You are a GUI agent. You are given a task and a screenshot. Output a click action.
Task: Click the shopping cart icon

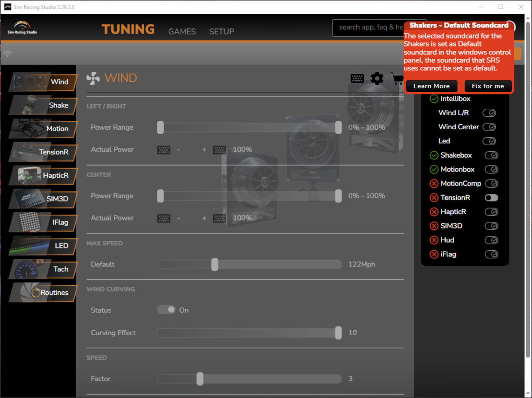pos(397,78)
